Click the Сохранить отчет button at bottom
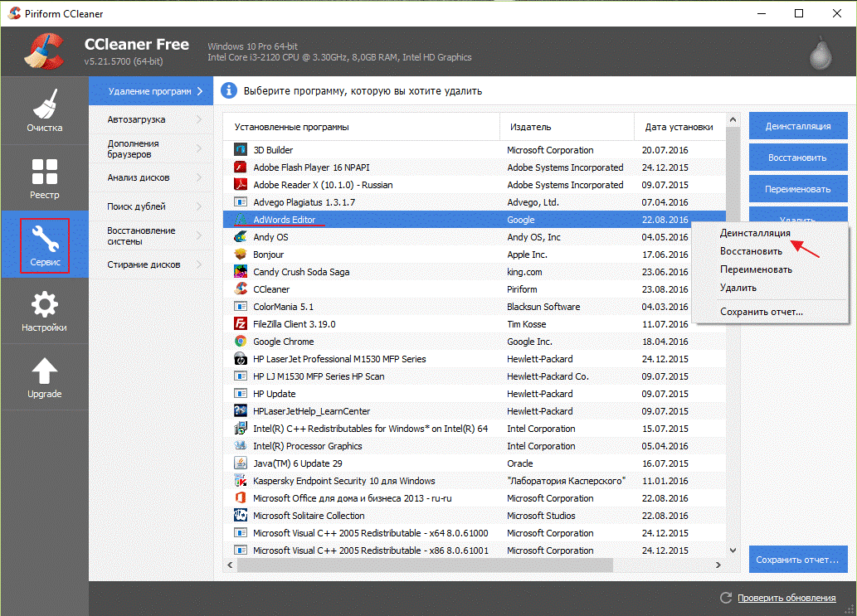The width and height of the screenshot is (857, 616). pos(797,560)
